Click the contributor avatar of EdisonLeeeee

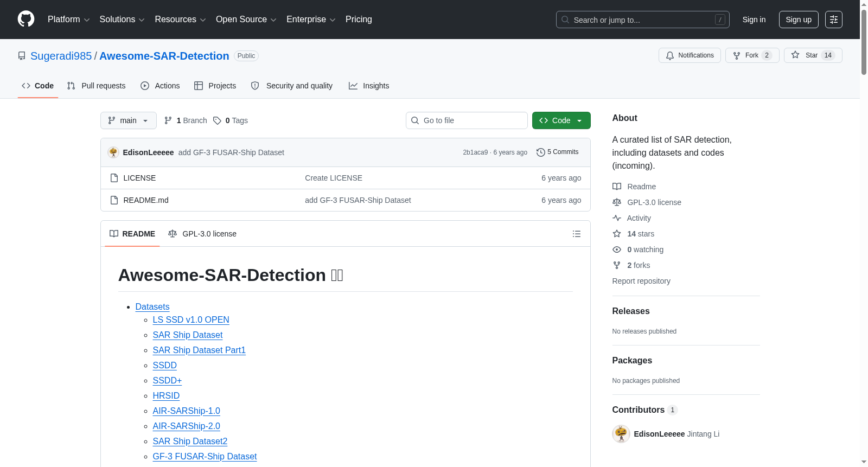click(x=621, y=434)
